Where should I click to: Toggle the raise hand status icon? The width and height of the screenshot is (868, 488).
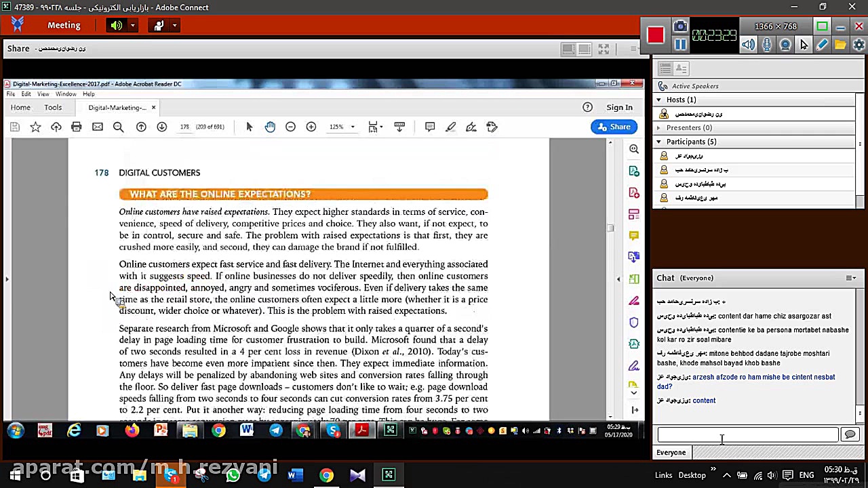click(159, 25)
